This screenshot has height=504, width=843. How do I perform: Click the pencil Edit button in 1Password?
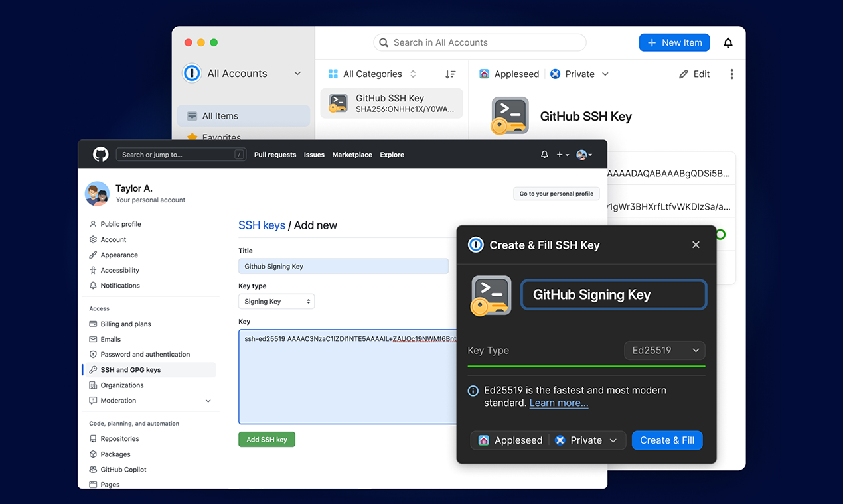click(x=694, y=74)
